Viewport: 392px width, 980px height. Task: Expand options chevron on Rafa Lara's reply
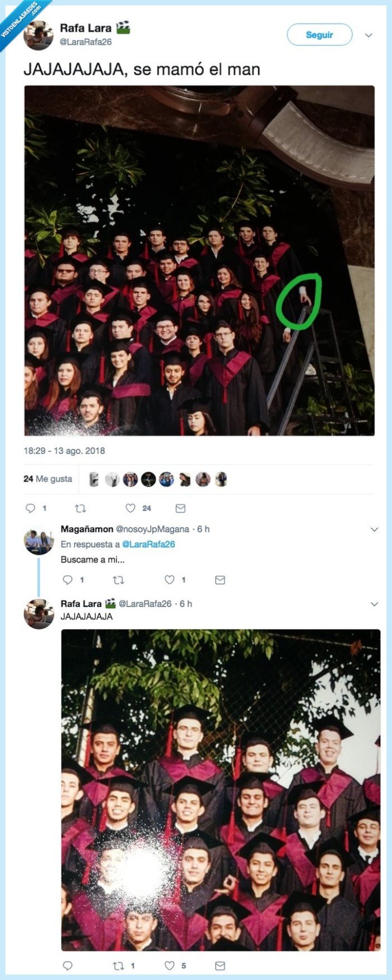point(375,604)
